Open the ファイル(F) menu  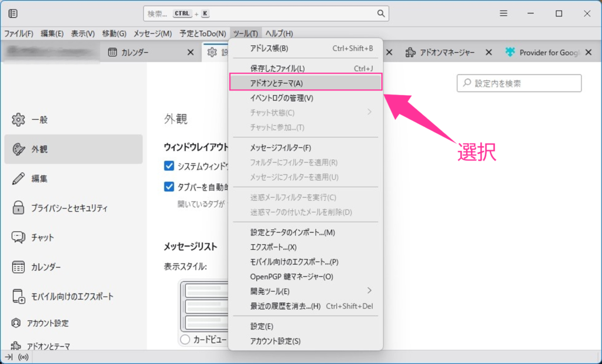point(19,33)
